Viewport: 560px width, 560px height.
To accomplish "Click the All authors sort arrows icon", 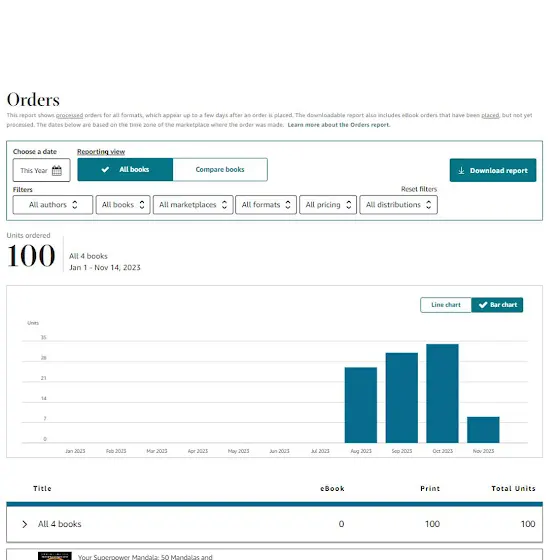I will (75, 205).
